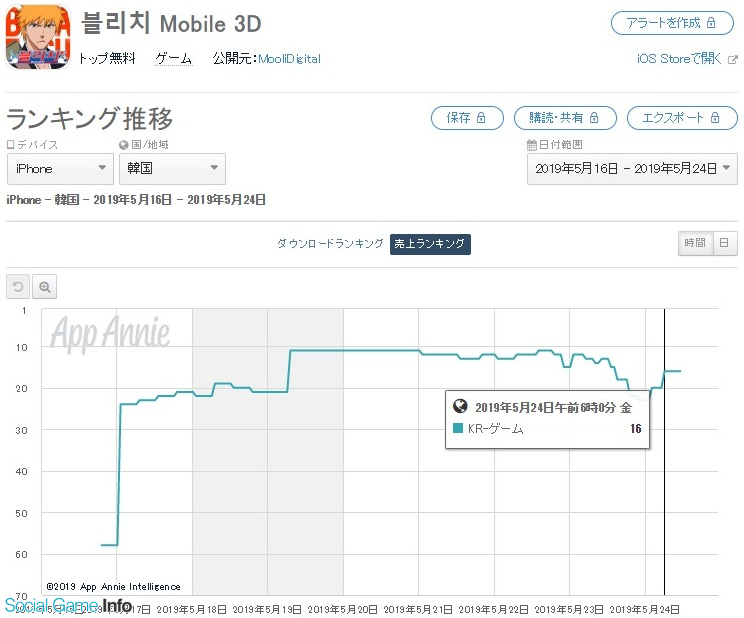744x618 pixels.
Task: Click the lock icon on 保存 button
Action: point(481,118)
